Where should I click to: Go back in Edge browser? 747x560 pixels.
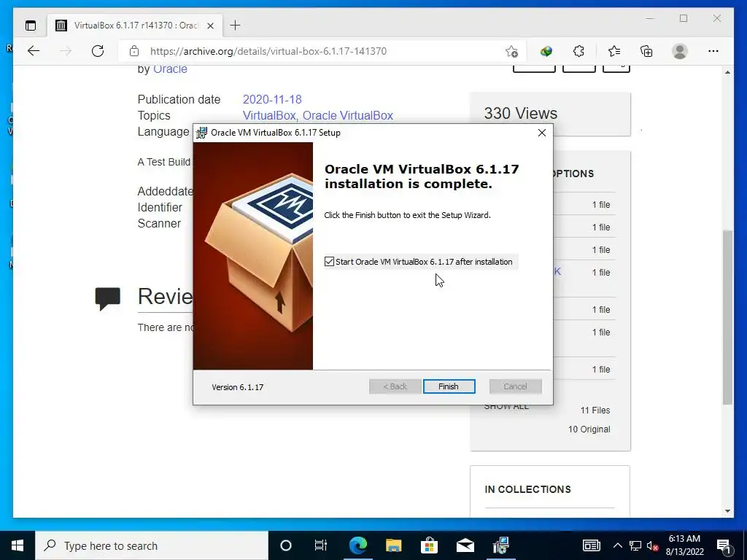click(x=34, y=51)
